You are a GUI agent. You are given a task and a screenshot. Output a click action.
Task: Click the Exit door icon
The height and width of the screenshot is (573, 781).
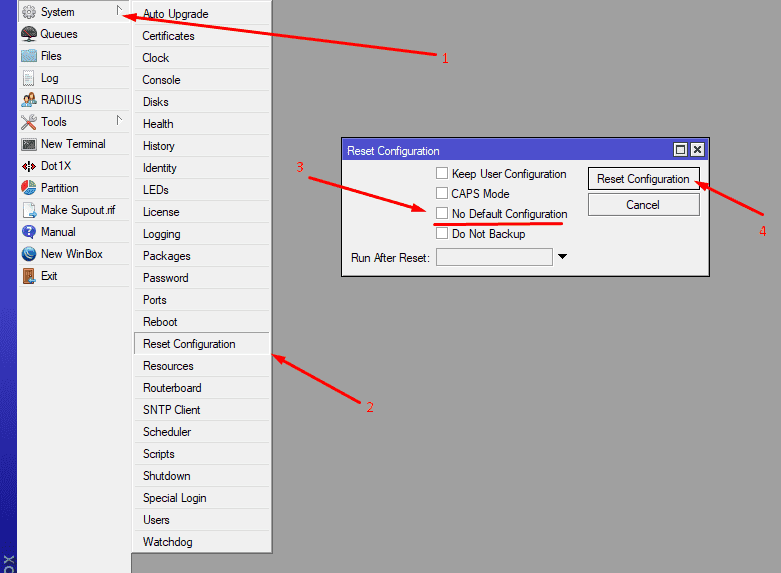29,276
